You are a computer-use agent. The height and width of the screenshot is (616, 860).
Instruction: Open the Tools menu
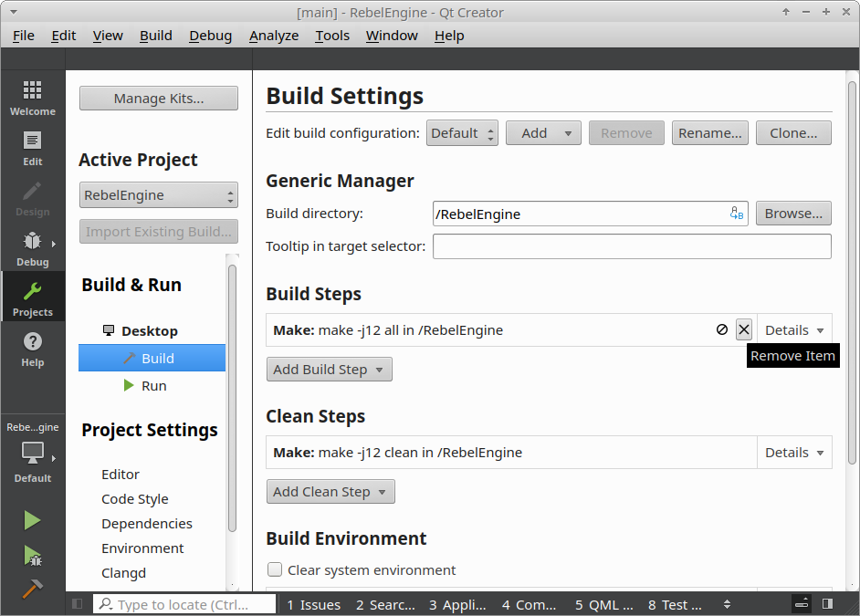tap(331, 36)
